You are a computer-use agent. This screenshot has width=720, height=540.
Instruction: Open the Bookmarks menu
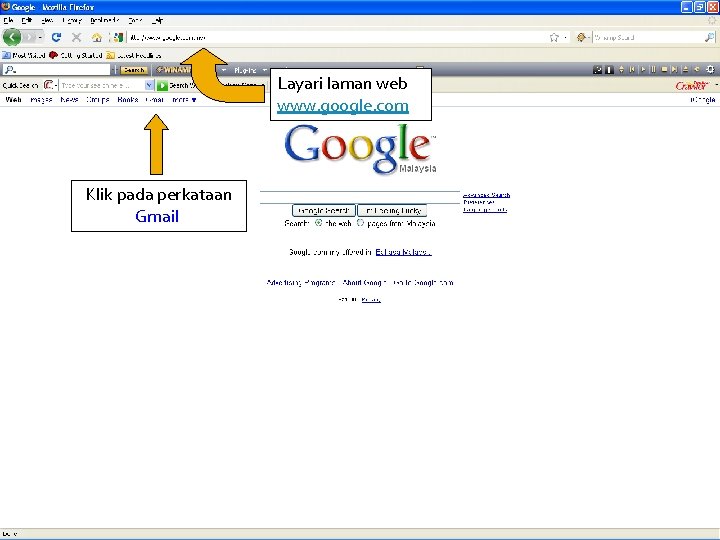coord(105,21)
